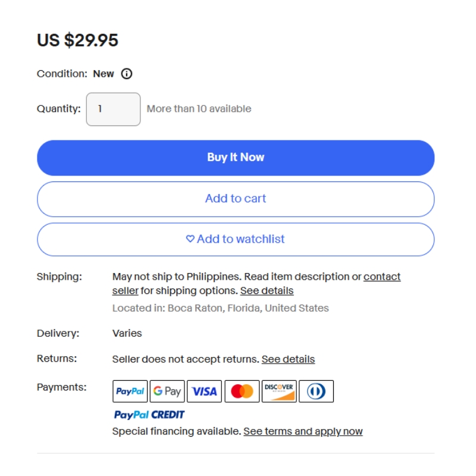The image size is (476, 476).
Task: Add the item to cart
Action: coord(236,199)
